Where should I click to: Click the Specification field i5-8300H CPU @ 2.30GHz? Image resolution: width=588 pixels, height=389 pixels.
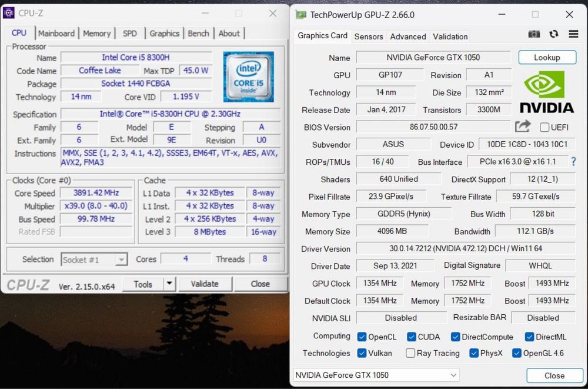[x=171, y=114]
